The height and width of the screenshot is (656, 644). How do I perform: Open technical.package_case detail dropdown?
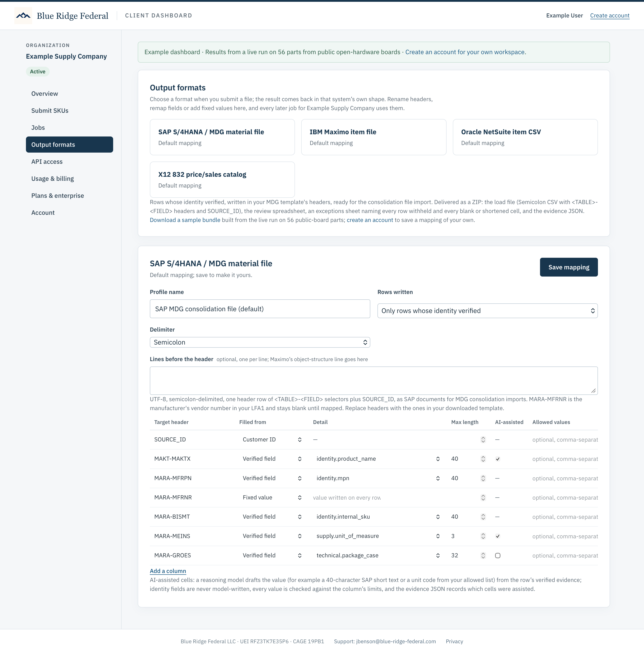point(377,555)
